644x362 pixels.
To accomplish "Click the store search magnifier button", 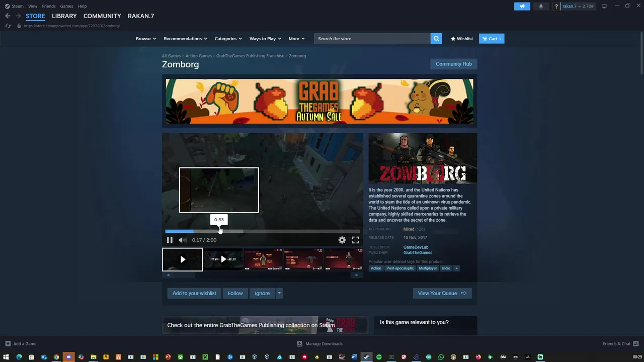I will tap(436, 39).
